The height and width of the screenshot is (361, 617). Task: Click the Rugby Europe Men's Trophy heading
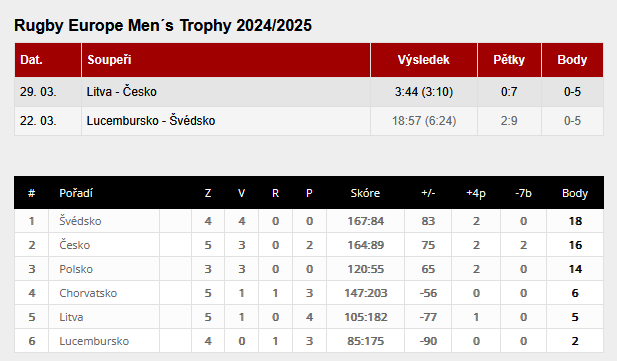163,26
